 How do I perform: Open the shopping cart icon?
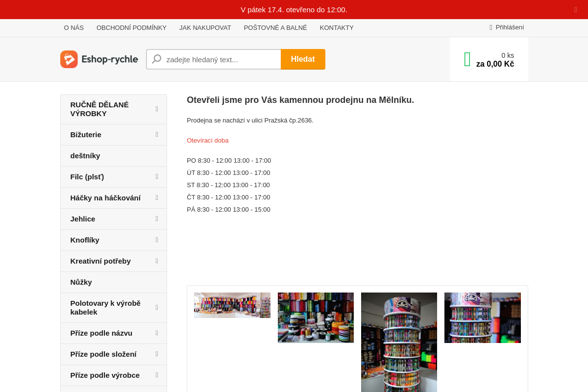(467, 59)
